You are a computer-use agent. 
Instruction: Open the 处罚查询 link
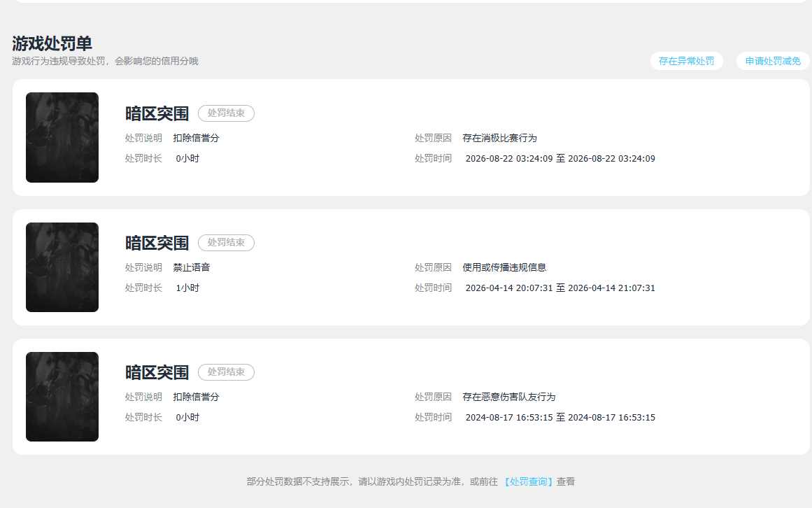528,481
